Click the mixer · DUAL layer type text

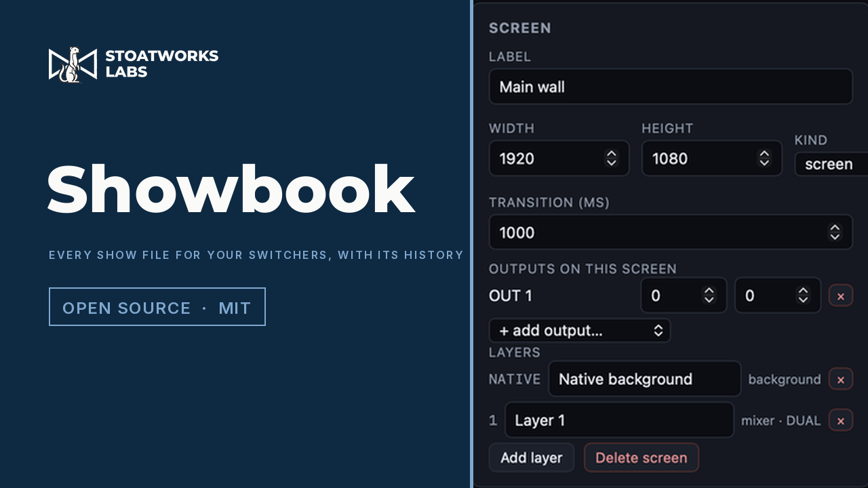(781, 421)
